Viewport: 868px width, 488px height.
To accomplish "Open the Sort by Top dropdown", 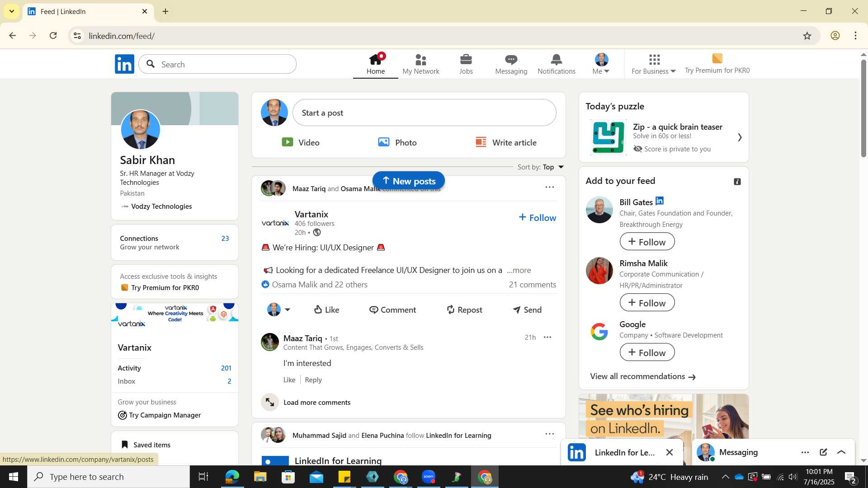I will pyautogui.click(x=541, y=167).
